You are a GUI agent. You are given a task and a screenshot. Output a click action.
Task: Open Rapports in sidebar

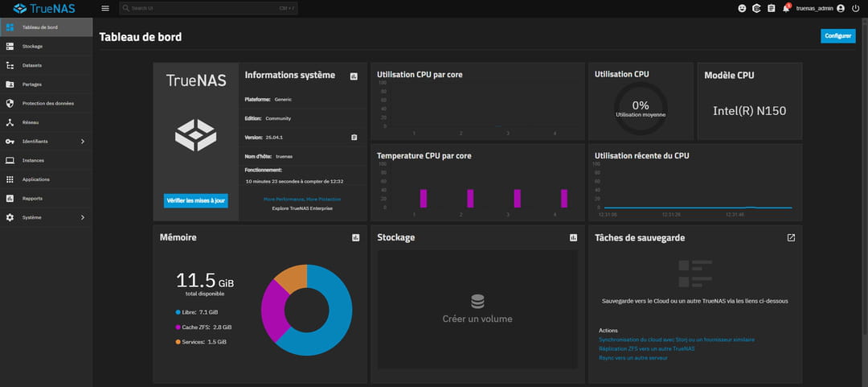[47, 198]
